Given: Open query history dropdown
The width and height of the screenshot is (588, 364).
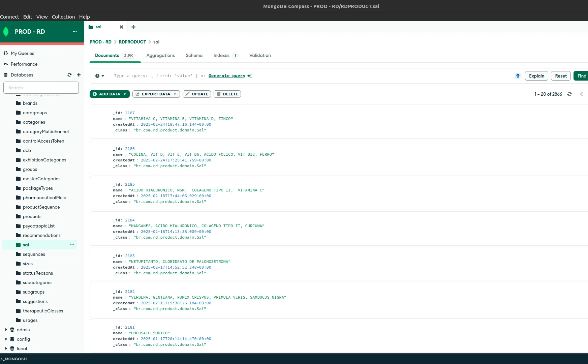Looking at the screenshot, I should coord(100,76).
